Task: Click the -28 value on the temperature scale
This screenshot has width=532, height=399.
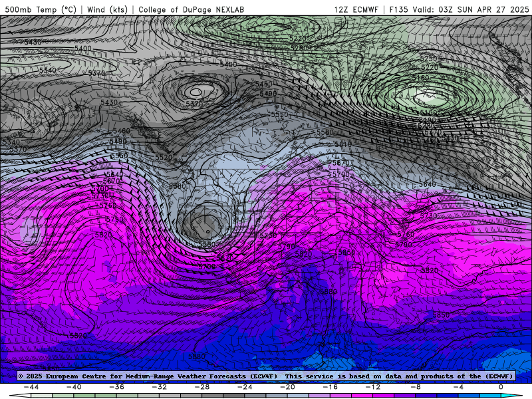Action: coord(202,387)
